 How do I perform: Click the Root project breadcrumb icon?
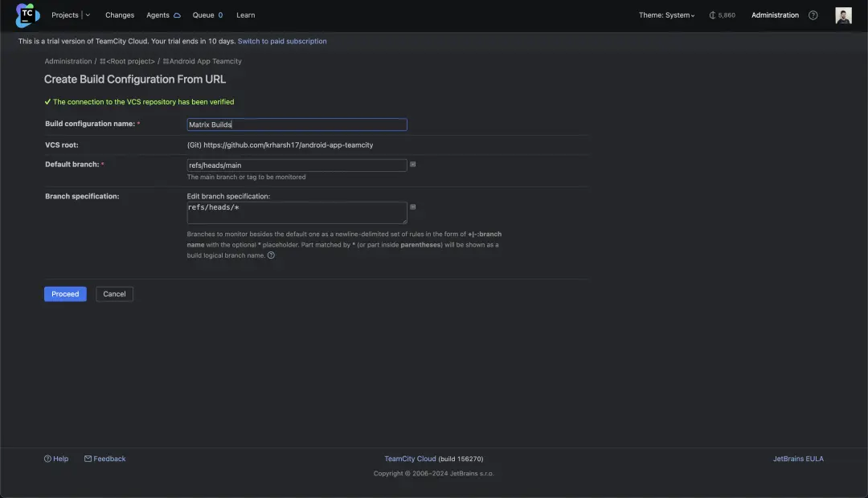[103, 61]
